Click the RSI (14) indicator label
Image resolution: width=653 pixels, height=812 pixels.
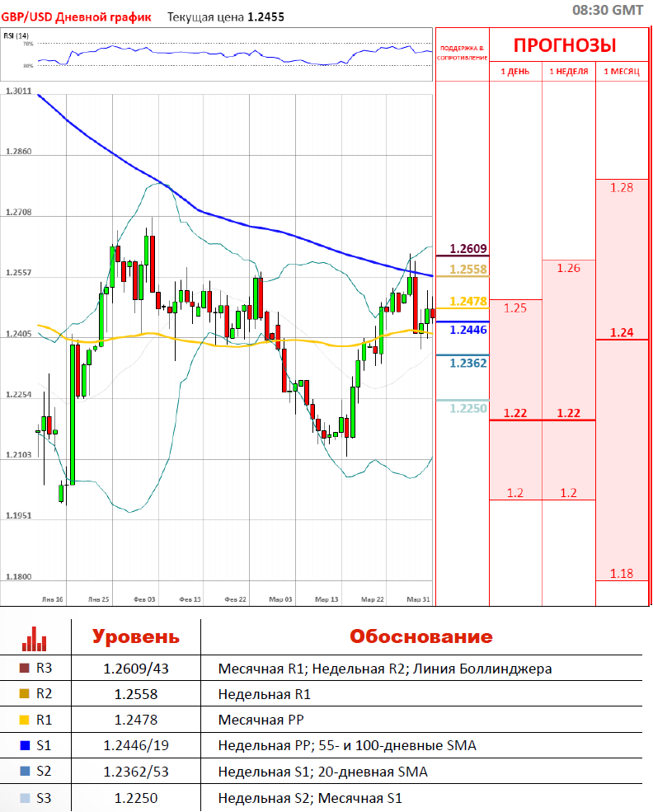click(16, 35)
